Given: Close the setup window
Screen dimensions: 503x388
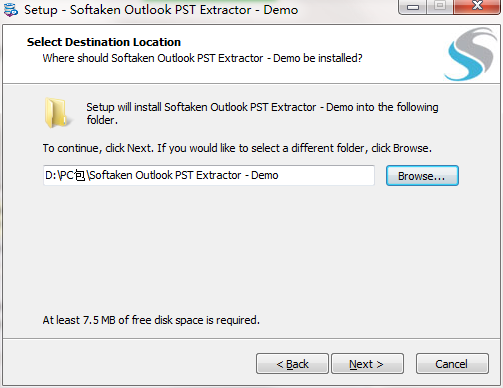Looking at the screenshot, I should [x=477, y=6].
